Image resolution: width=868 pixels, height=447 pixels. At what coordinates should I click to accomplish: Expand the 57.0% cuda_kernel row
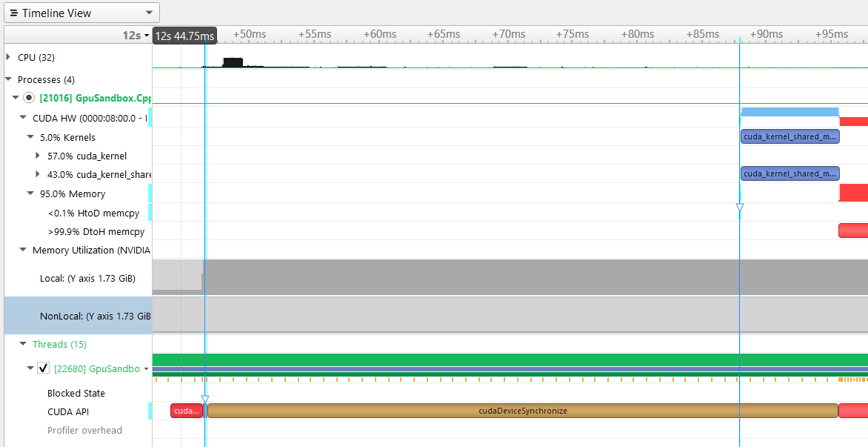38,156
